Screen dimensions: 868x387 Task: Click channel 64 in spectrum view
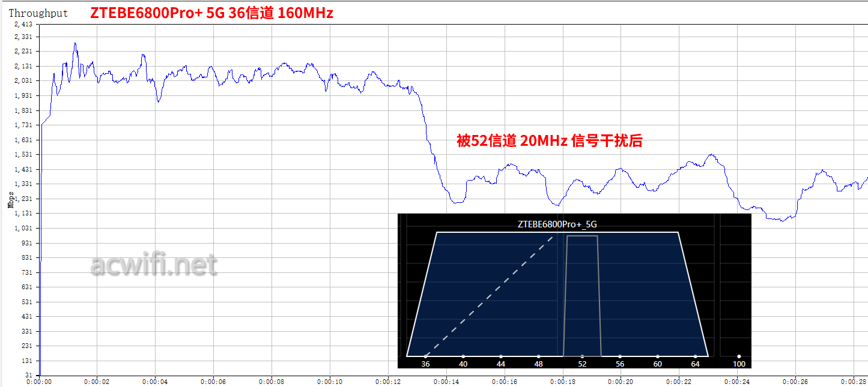(x=696, y=363)
